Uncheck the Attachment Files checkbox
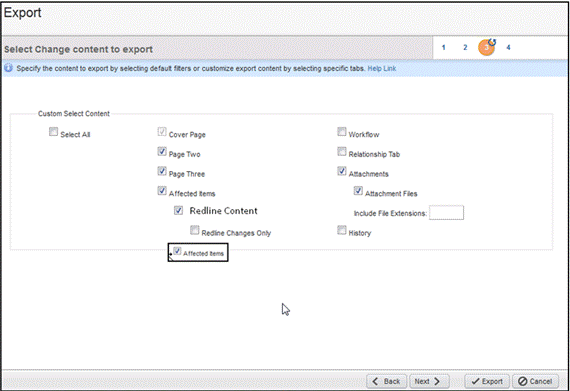This screenshot has width=570, height=391. 358,190
